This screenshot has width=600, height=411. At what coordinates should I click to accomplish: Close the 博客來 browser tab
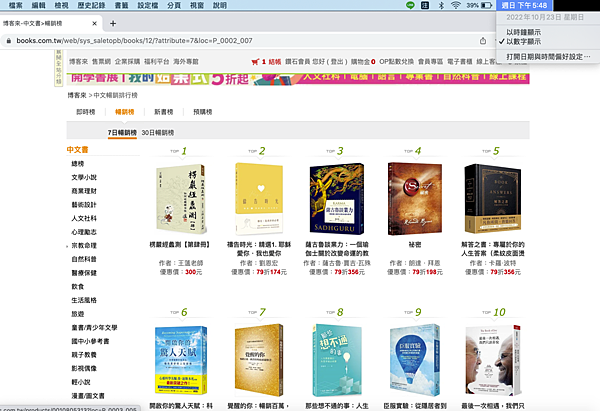click(x=95, y=23)
